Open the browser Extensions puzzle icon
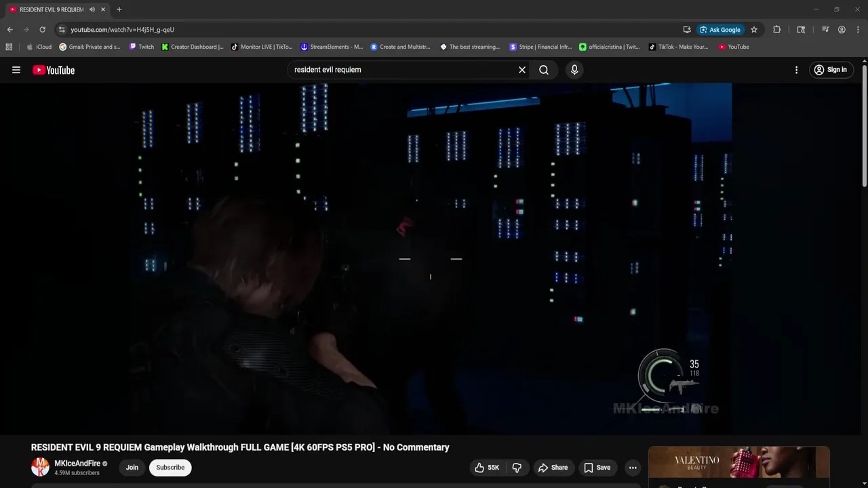 point(777,30)
